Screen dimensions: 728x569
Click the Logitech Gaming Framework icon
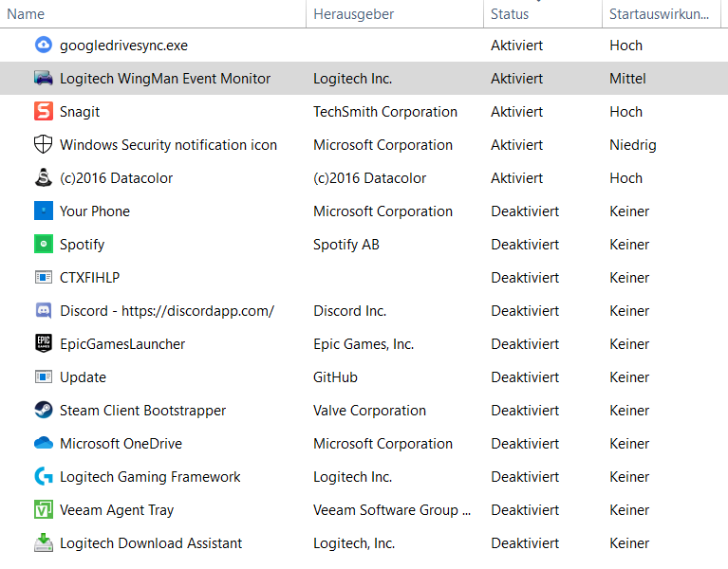[x=43, y=476]
